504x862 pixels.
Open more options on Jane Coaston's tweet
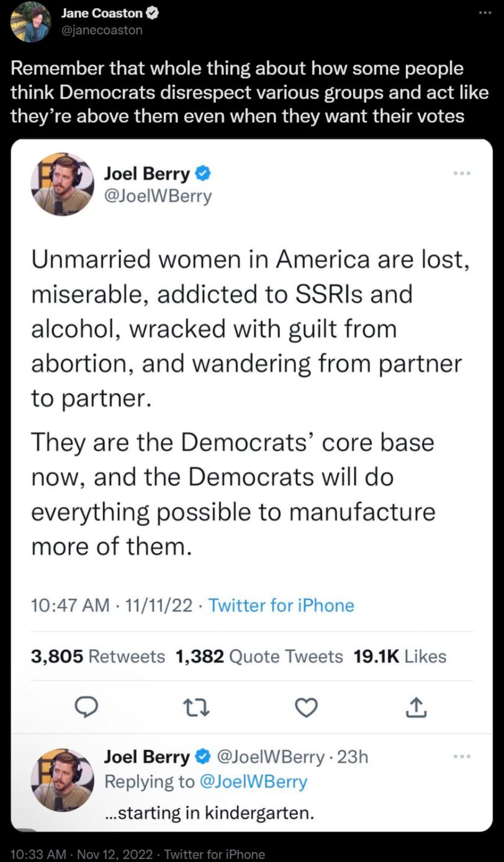pyautogui.click(x=485, y=14)
